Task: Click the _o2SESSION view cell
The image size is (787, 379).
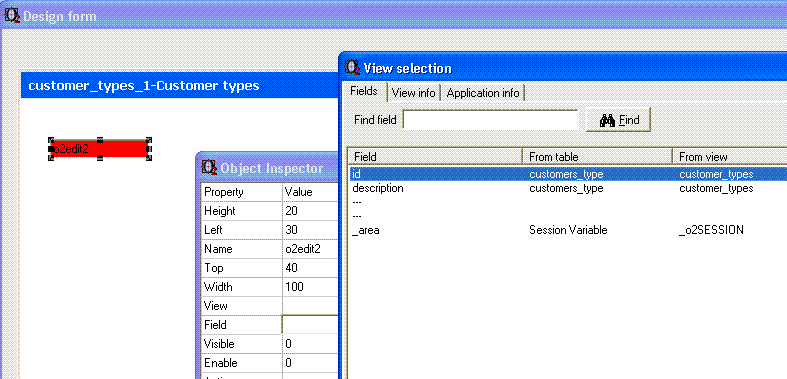Action: [x=711, y=230]
